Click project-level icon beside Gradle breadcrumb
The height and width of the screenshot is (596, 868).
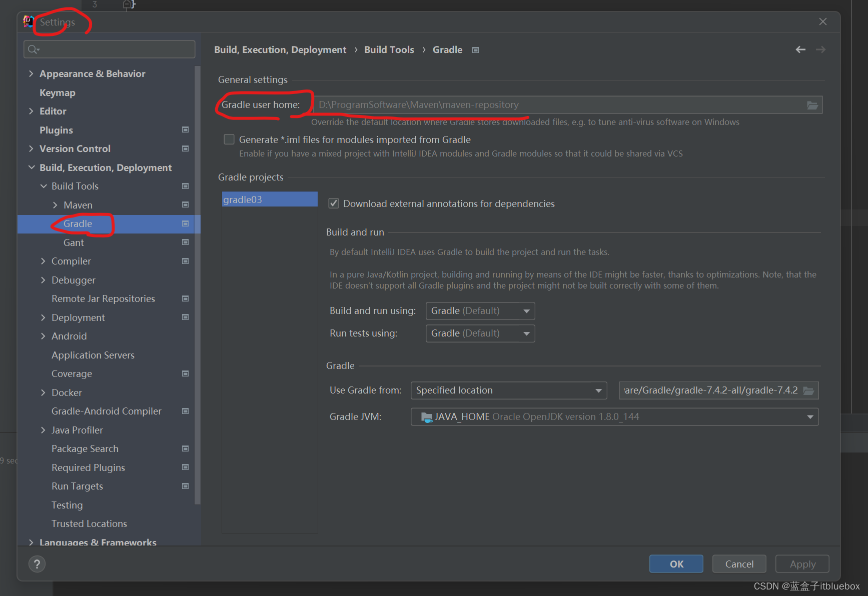click(x=475, y=50)
